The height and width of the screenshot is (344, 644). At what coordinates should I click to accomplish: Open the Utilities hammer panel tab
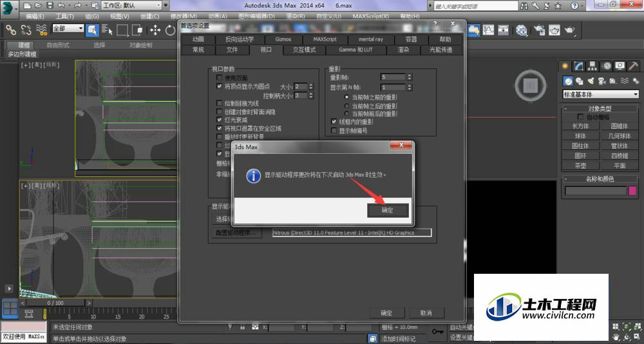633,66
